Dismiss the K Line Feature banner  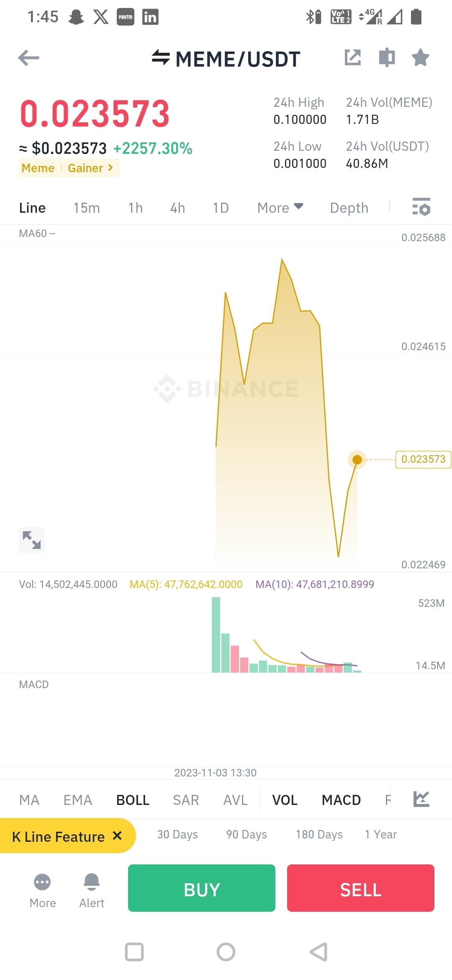point(117,836)
